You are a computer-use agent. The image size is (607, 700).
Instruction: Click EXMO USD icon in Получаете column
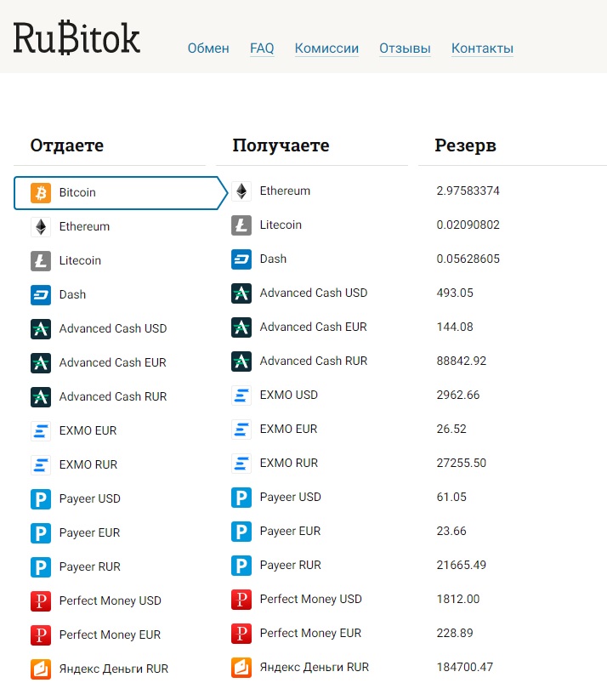241,396
